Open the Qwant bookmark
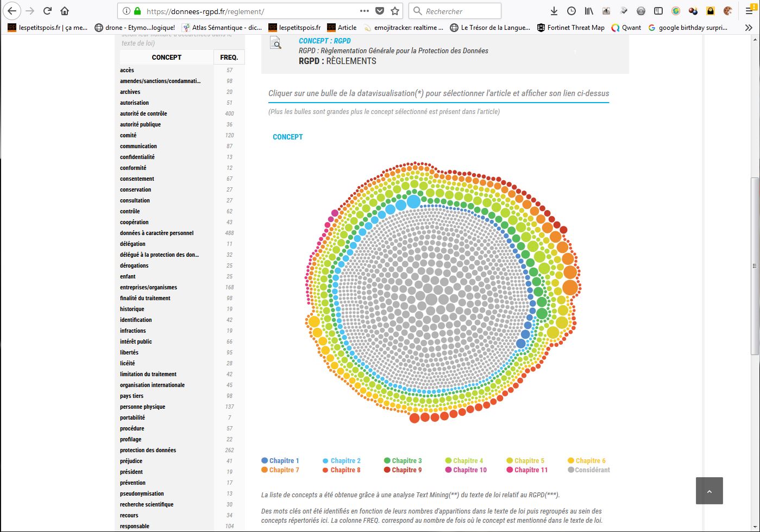This screenshot has height=532, width=760. (626, 28)
